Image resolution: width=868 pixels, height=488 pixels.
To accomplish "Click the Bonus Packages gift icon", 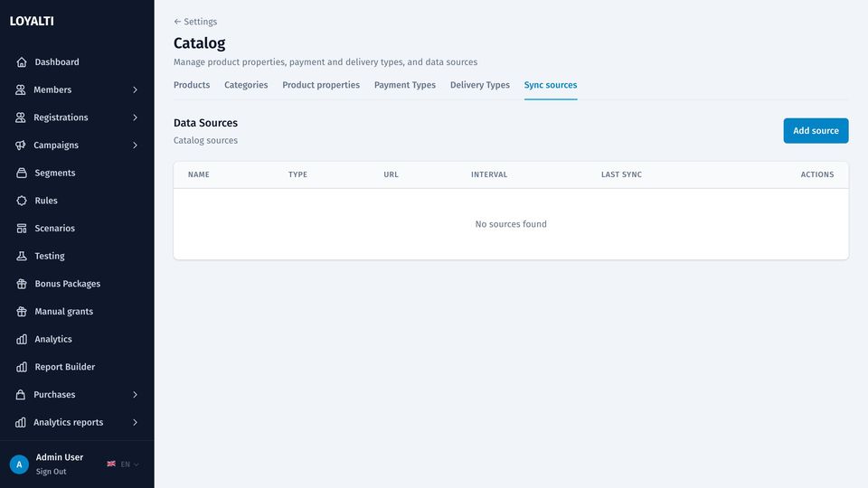I will coord(22,283).
